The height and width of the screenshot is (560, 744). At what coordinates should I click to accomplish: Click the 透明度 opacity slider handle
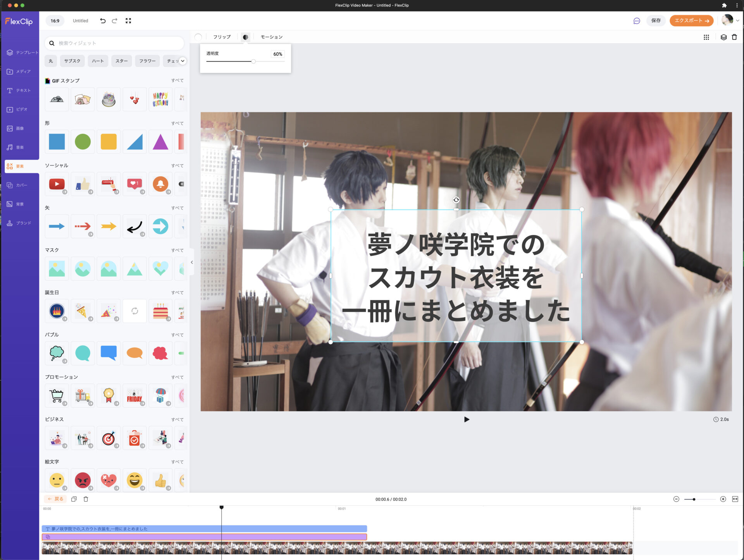(254, 61)
